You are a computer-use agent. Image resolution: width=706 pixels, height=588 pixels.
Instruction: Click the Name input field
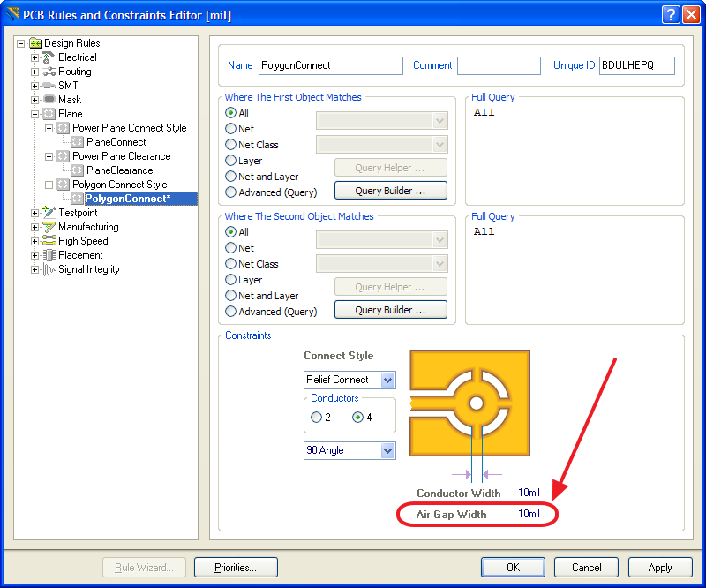[x=330, y=66]
